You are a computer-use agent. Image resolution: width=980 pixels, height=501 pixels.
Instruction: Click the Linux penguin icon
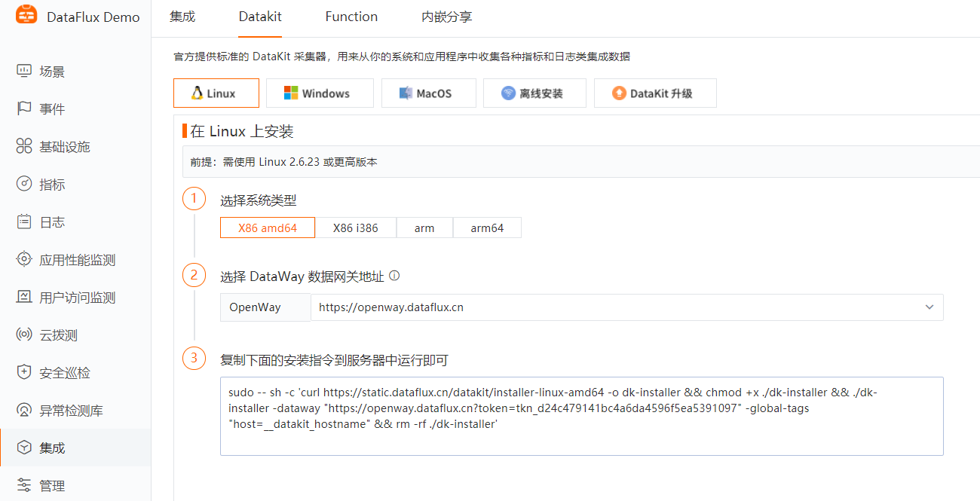pos(197,93)
